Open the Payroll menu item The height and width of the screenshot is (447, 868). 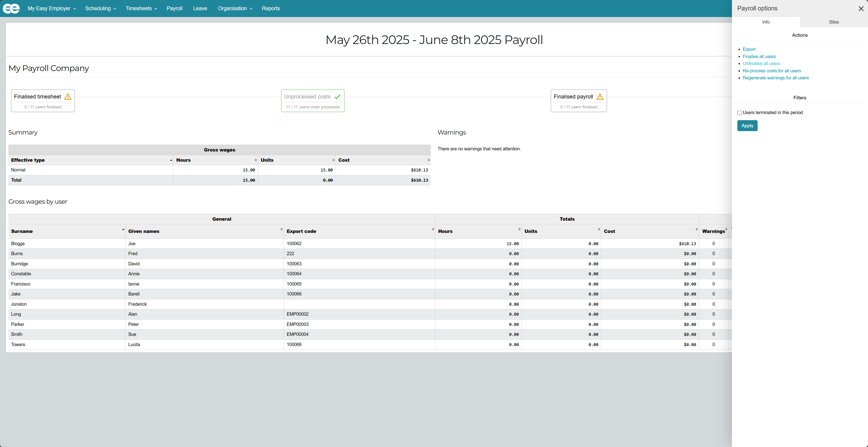174,8
